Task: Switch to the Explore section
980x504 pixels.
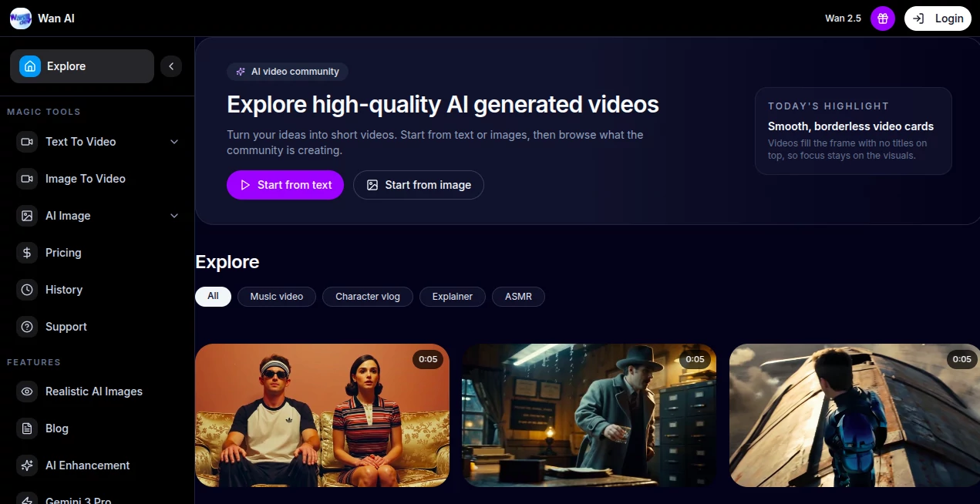Action: [66, 66]
